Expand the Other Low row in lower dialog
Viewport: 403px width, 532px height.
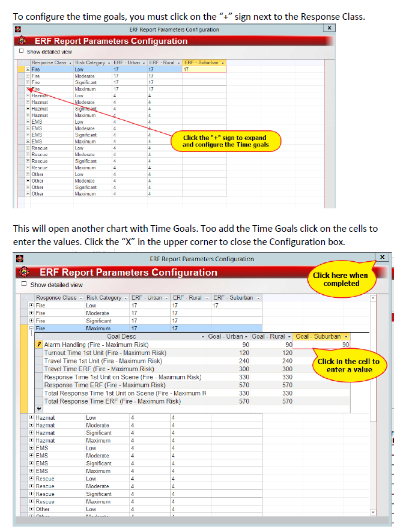click(31, 509)
